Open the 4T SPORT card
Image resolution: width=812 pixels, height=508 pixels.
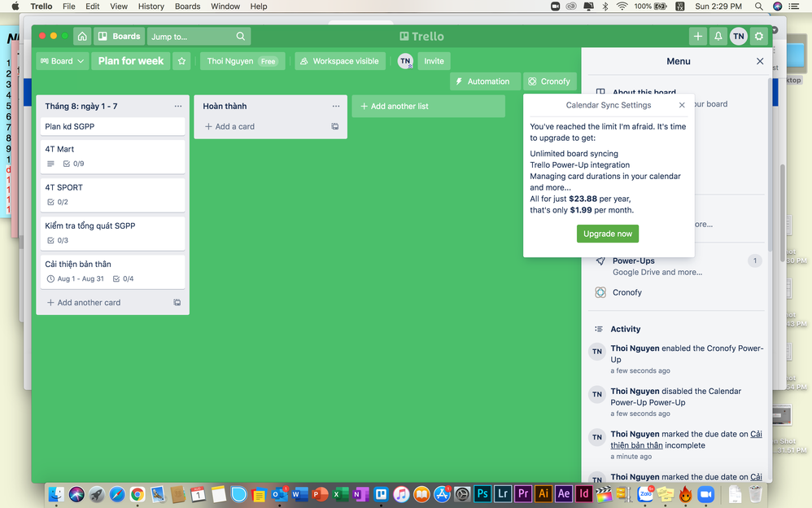[x=113, y=195]
